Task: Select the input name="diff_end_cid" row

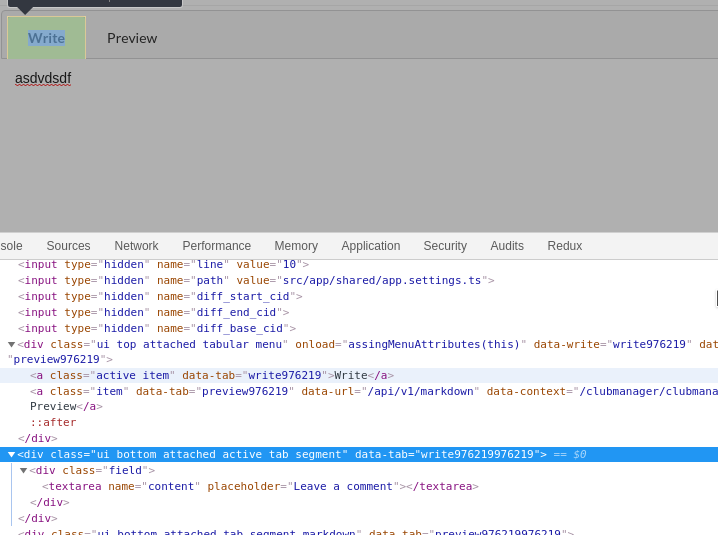Action: pos(153,312)
